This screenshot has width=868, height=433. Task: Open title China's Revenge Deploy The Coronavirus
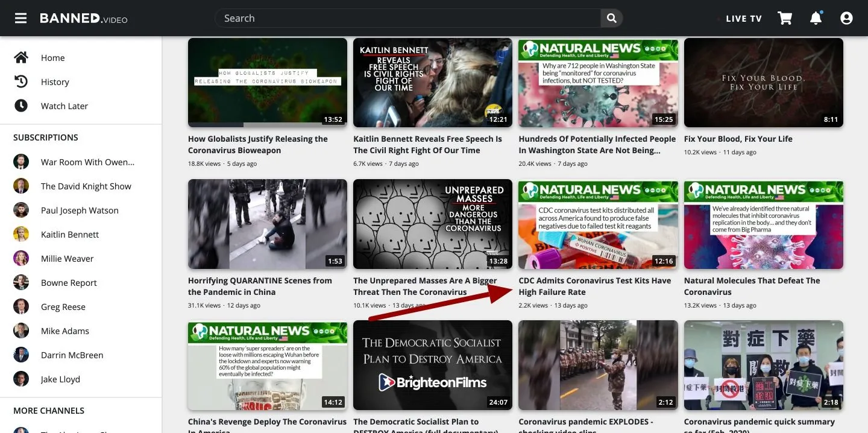point(267,425)
